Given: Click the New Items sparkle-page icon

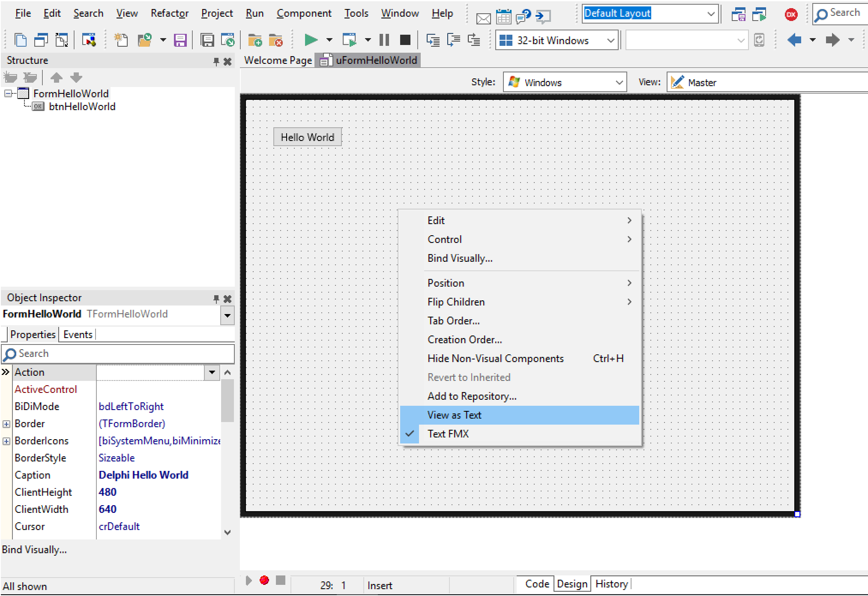Looking at the screenshot, I should (x=121, y=40).
